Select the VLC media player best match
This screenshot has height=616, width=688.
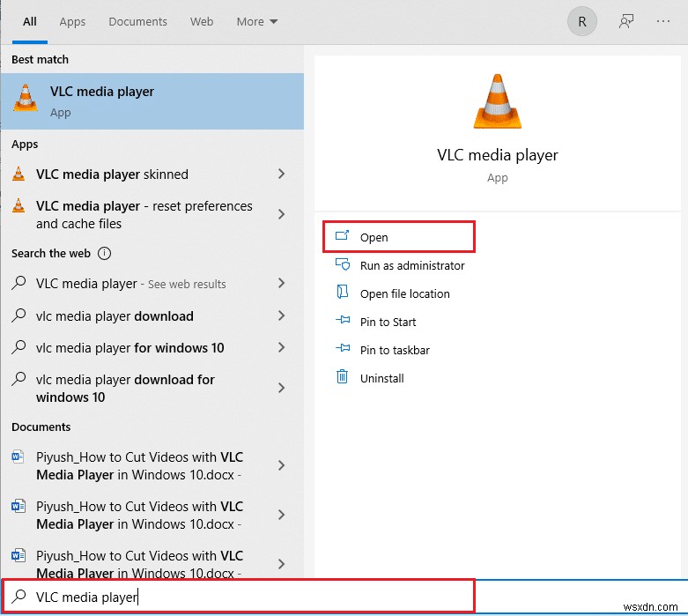point(152,101)
